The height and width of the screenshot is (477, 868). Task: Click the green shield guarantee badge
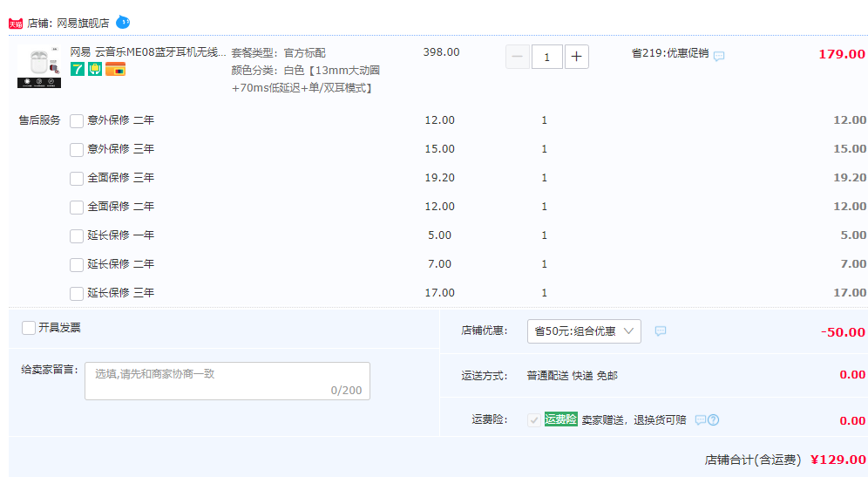pos(95,69)
